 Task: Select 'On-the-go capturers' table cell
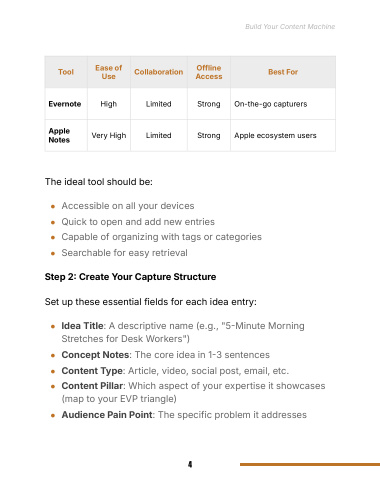tap(270, 104)
